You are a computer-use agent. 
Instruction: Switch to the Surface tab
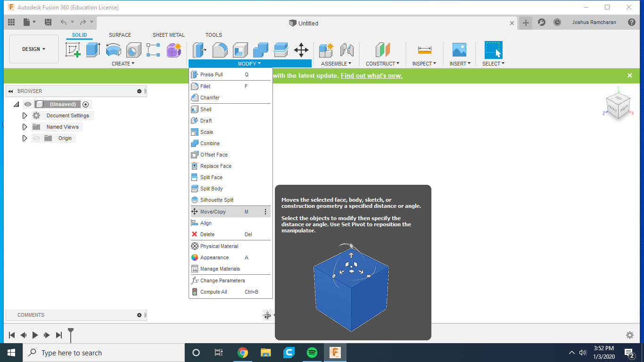click(120, 35)
